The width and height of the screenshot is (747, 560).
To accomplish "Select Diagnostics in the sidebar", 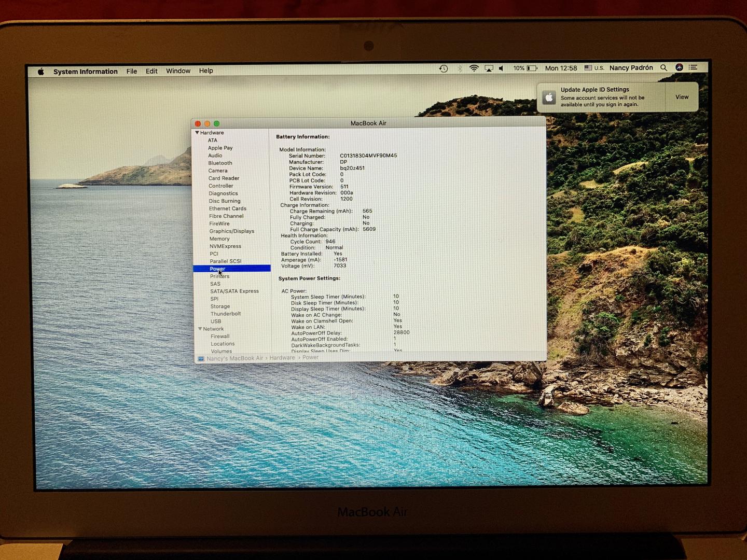I will (223, 193).
